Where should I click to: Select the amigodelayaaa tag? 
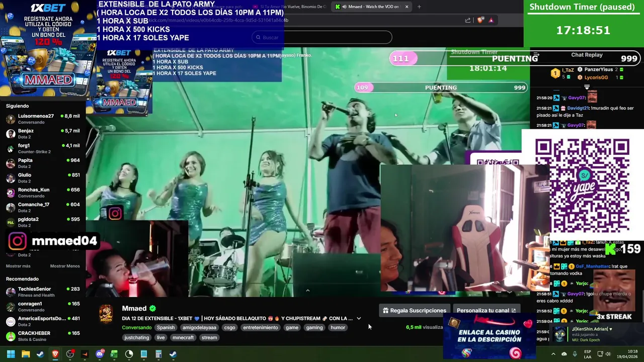click(199, 327)
